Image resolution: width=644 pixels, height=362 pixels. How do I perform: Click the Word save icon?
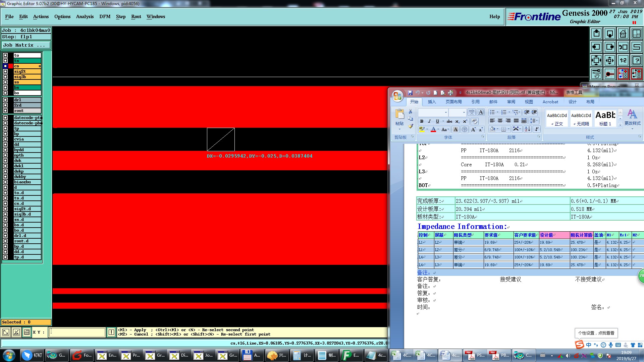tap(410, 93)
